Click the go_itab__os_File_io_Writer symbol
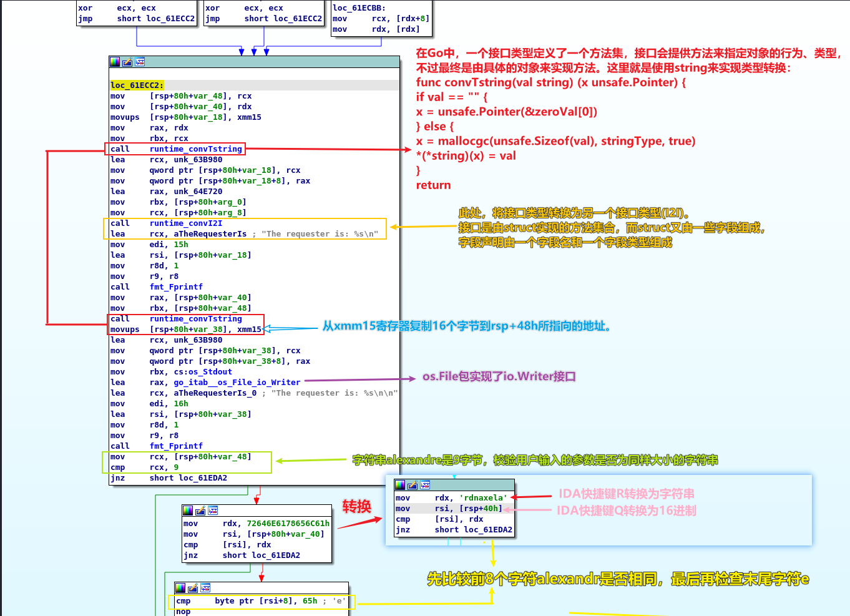Image resolution: width=850 pixels, height=616 pixels. [x=237, y=383]
